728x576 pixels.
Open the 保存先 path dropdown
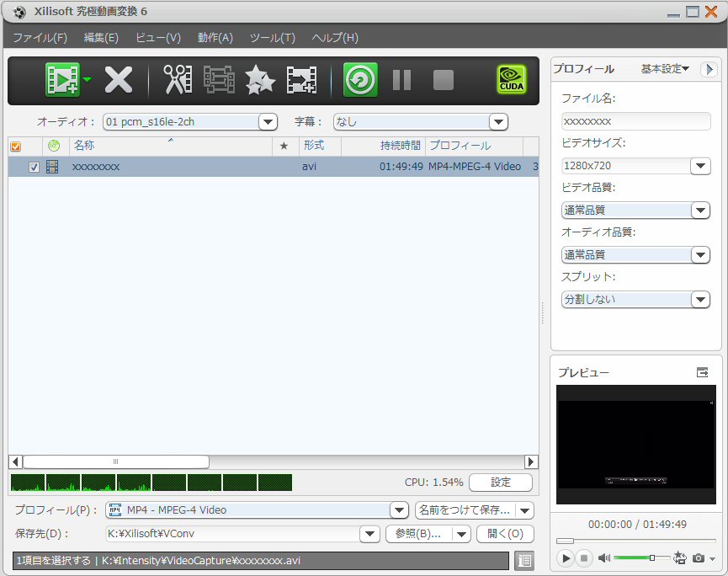coord(370,534)
